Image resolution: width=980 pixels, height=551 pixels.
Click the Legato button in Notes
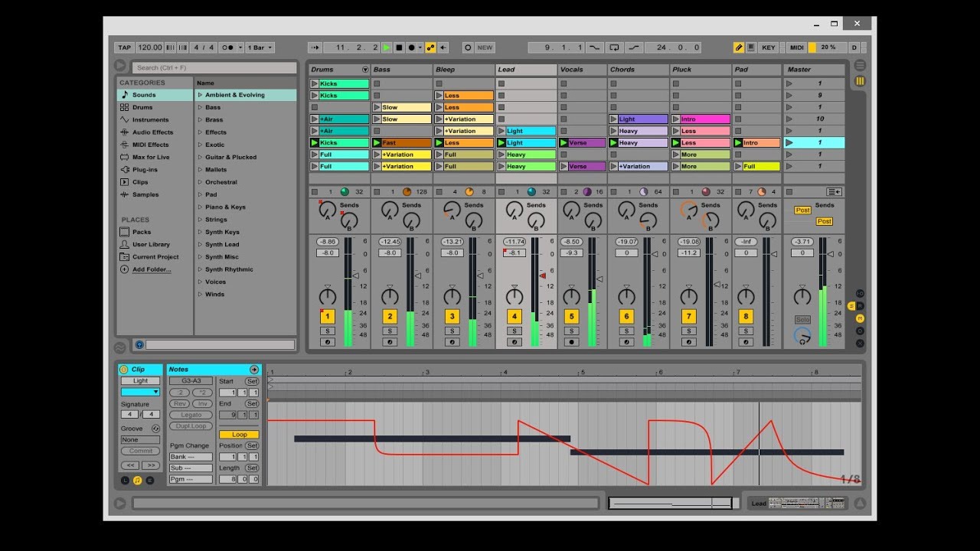[x=191, y=415]
